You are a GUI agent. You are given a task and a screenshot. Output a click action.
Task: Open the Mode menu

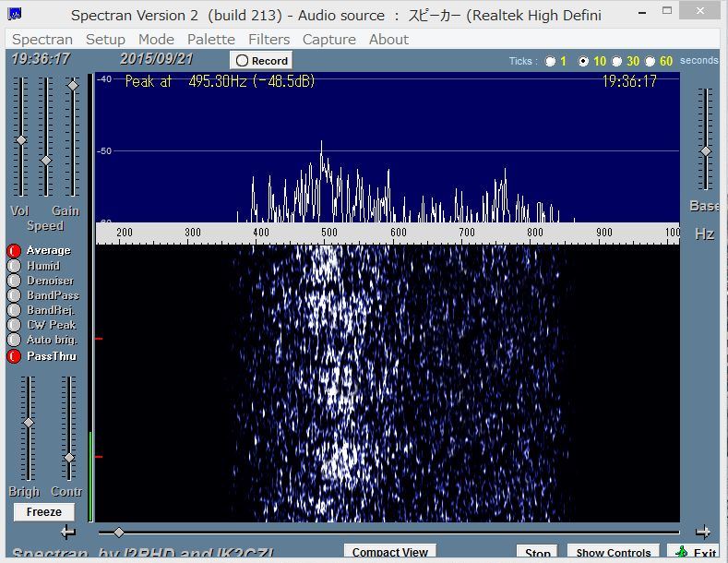tap(156, 40)
